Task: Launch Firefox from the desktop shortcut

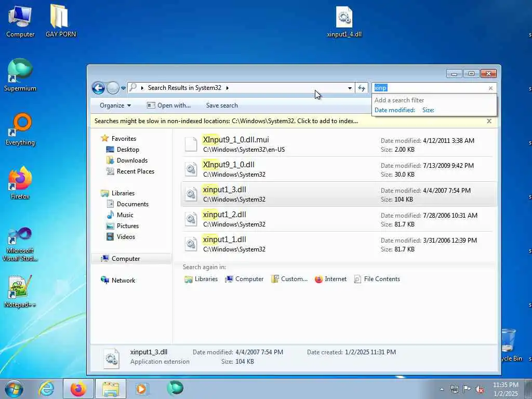Action: [20, 183]
